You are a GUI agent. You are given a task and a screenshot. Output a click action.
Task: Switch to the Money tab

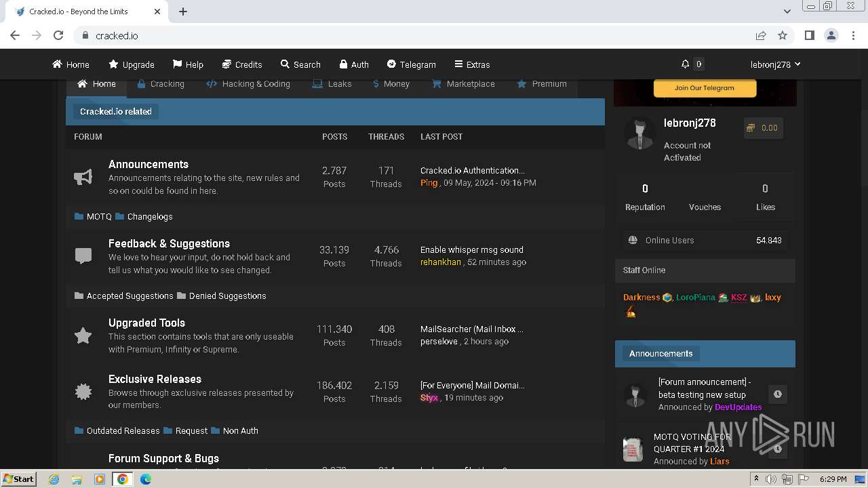(x=391, y=84)
